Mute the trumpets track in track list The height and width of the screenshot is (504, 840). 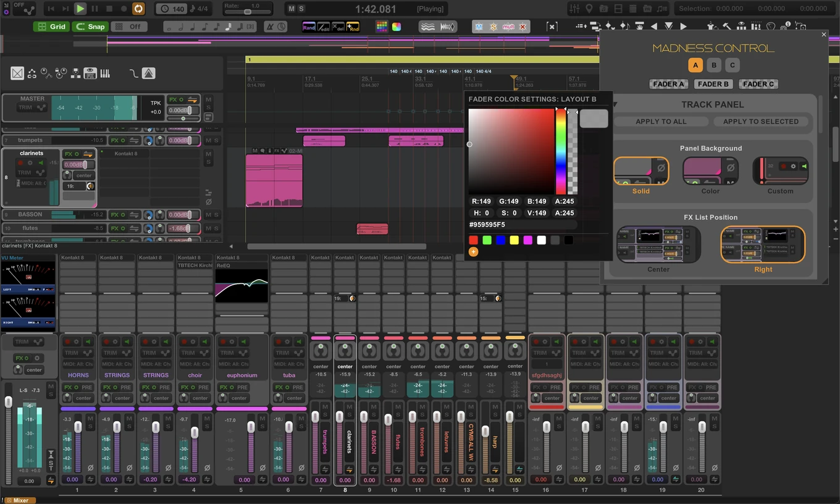[x=208, y=140]
